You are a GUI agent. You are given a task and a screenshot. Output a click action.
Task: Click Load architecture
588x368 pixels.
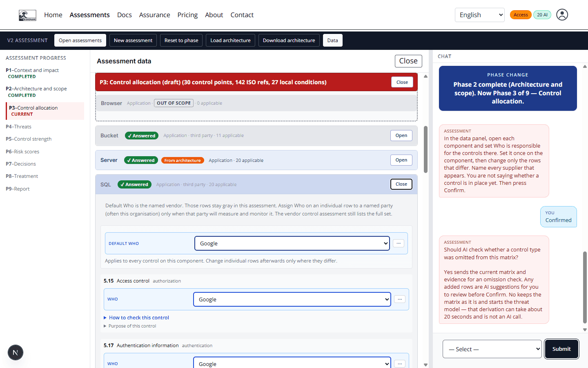click(230, 40)
